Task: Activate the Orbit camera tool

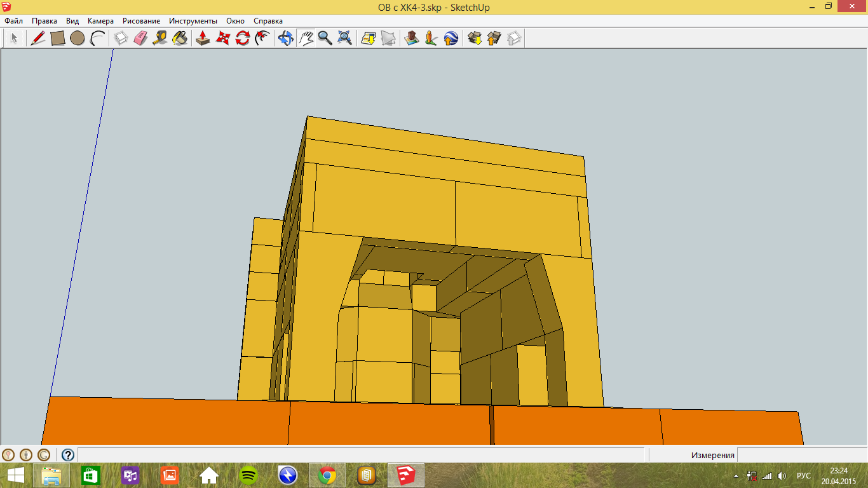Action: 285,38
